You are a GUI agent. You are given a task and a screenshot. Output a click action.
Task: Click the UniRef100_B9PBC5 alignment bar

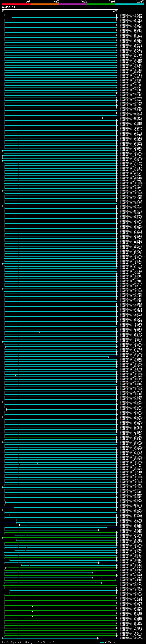[x=54, y=118]
